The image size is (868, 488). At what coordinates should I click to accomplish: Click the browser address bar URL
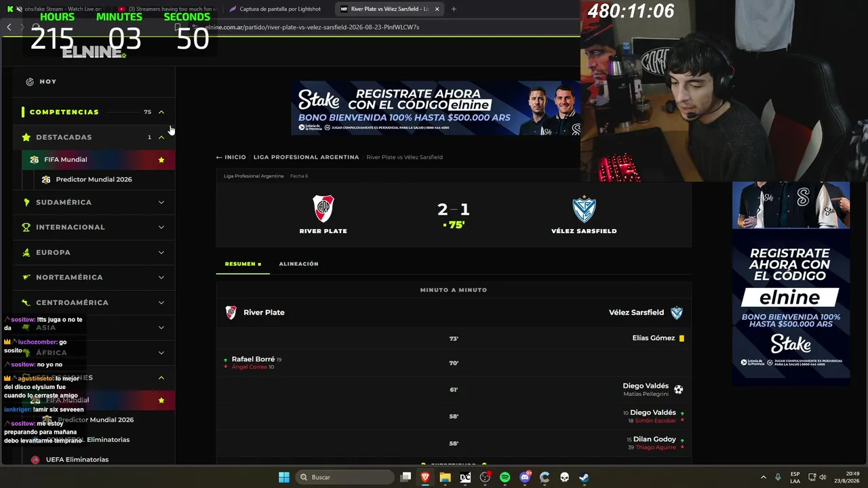tap(312, 27)
